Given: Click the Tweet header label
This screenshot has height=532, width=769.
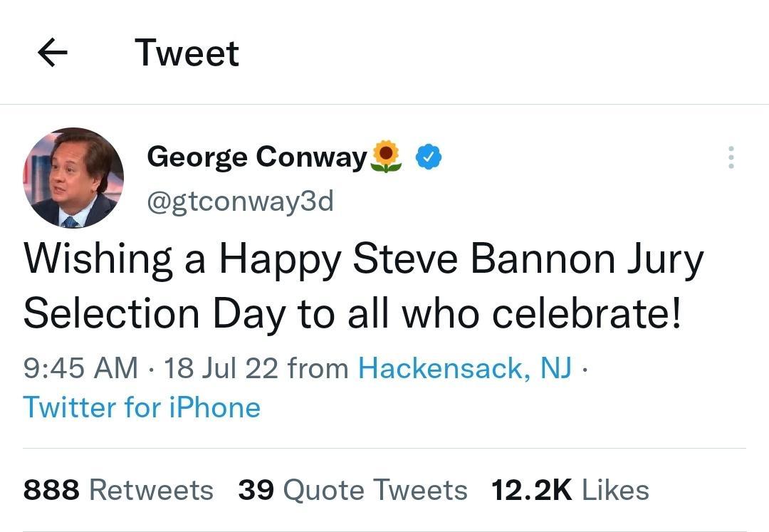Looking at the screenshot, I should pos(187,51).
